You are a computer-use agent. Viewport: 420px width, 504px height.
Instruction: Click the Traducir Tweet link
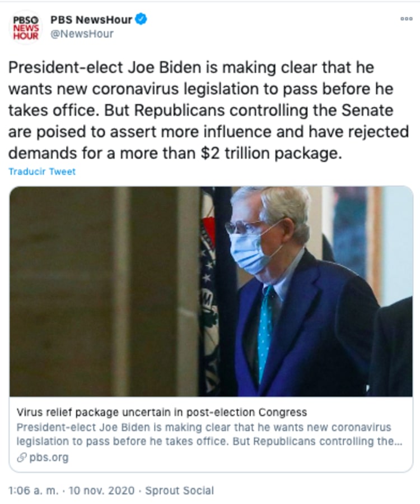tap(42, 172)
